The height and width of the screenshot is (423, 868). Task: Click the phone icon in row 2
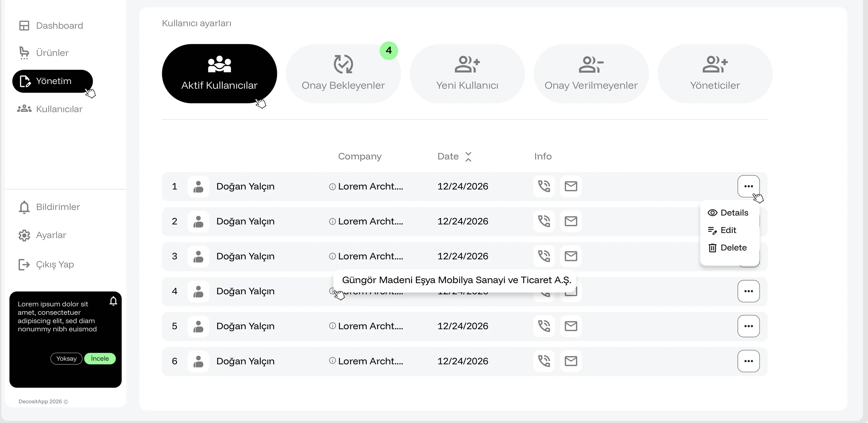[544, 221]
